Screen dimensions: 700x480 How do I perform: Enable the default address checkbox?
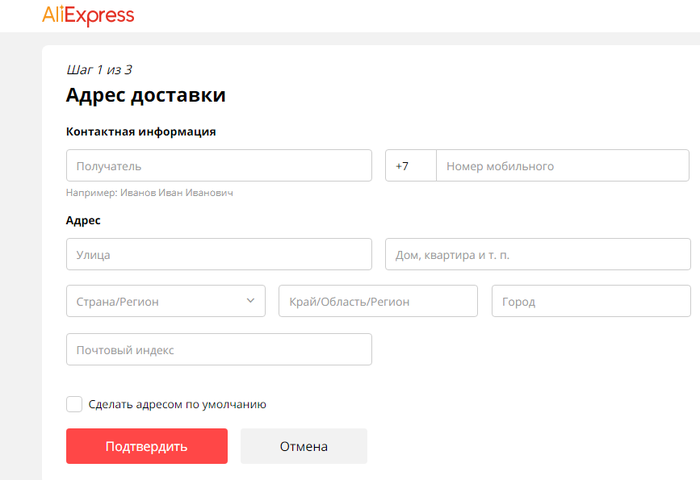click(74, 404)
